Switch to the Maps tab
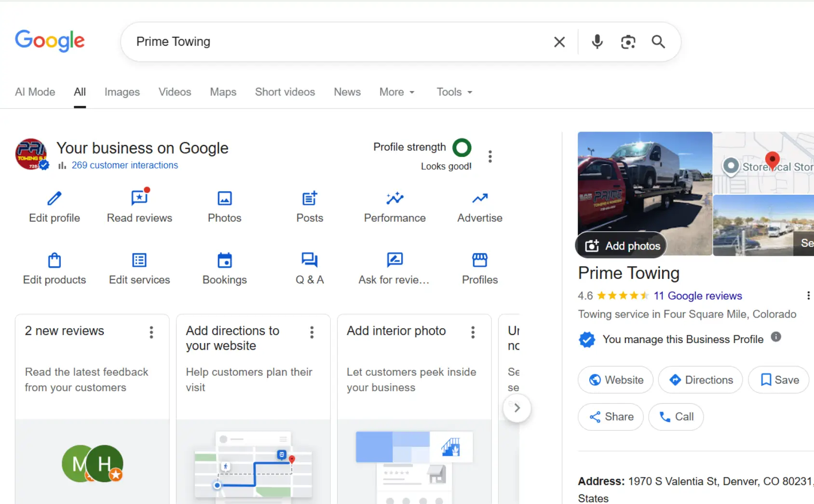814x504 pixels. coord(223,92)
